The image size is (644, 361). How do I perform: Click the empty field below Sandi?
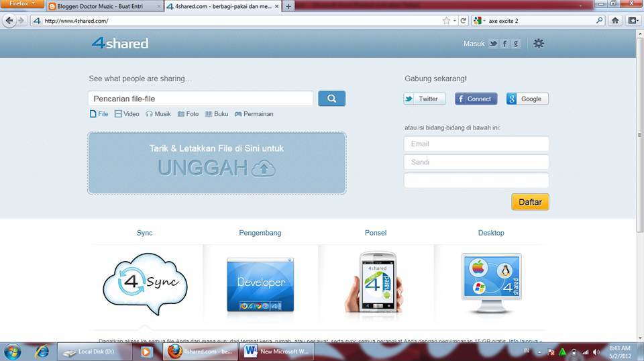(x=476, y=180)
